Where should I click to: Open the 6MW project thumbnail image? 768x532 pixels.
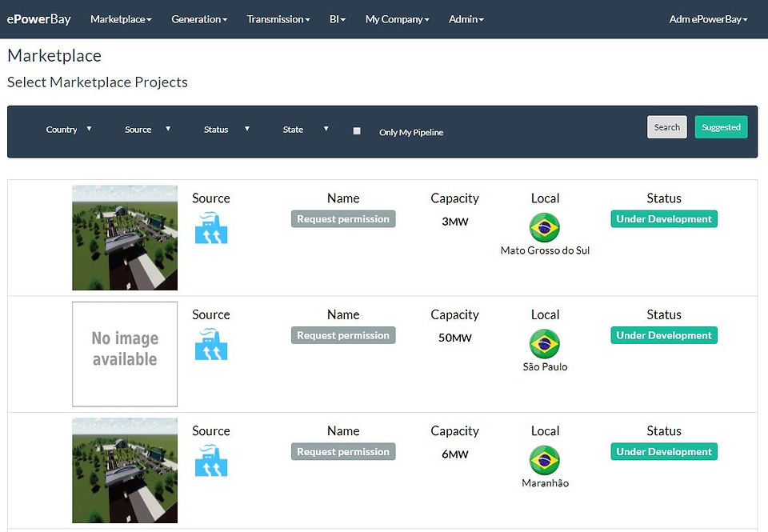point(125,470)
